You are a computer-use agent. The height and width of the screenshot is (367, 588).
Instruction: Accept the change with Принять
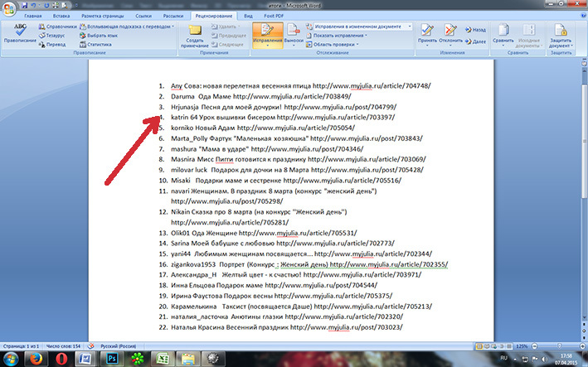429,33
